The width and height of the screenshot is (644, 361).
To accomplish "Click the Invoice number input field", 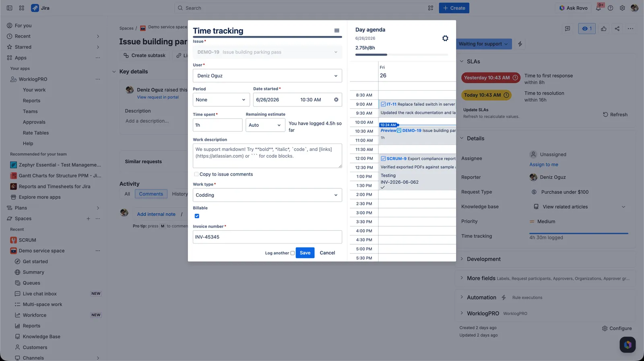I will (x=267, y=237).
